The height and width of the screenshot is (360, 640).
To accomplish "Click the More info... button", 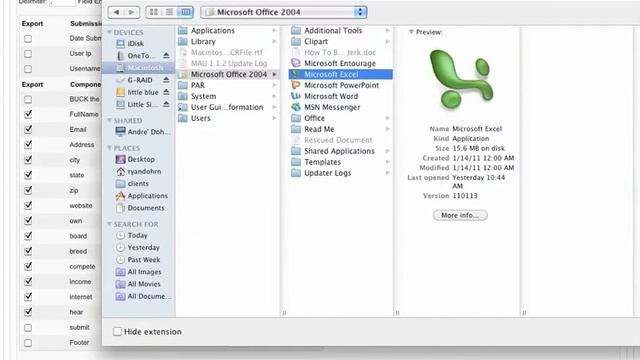I will (460, 215).
